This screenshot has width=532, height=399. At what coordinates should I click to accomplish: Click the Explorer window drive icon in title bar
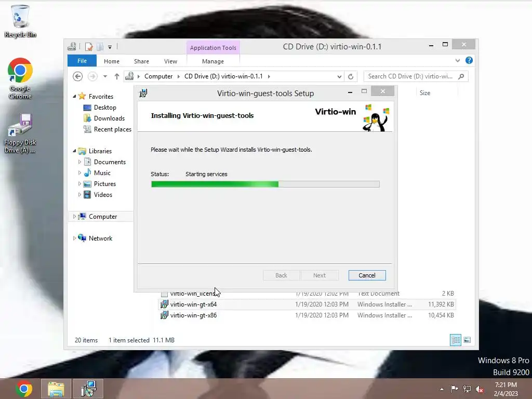pos(72,46)
